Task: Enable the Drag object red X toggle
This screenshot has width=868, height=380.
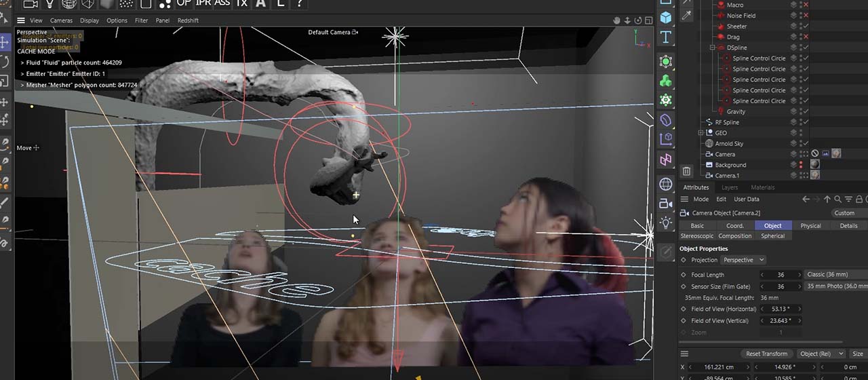Action: (806, 37)
